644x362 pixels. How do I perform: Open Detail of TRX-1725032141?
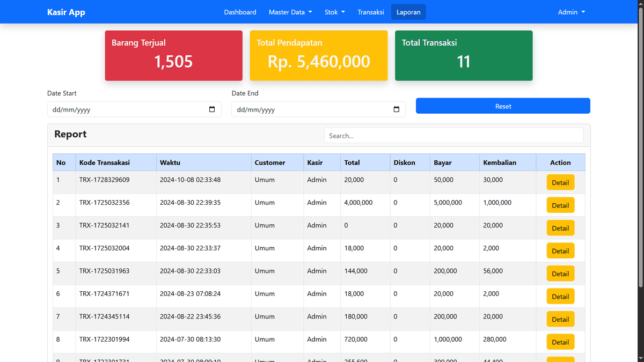(560, 228)
